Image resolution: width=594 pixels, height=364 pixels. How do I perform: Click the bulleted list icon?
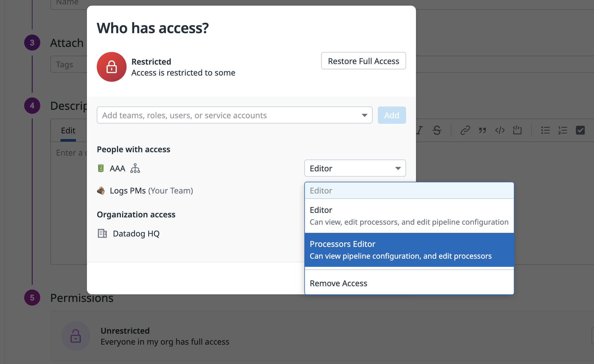545,130
